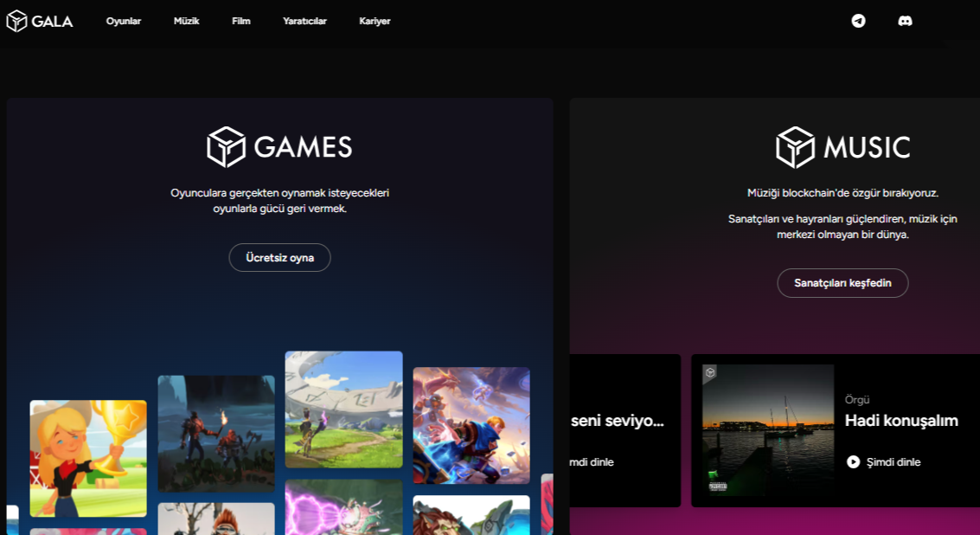Select the blue-armored hero battle game thumbnail
Viewport: 980px width, 535px height.
click(x=471, y=426)
